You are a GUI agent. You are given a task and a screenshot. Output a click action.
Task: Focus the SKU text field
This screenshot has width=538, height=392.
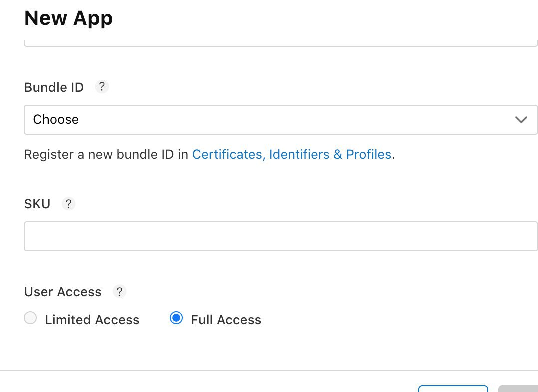280,236
